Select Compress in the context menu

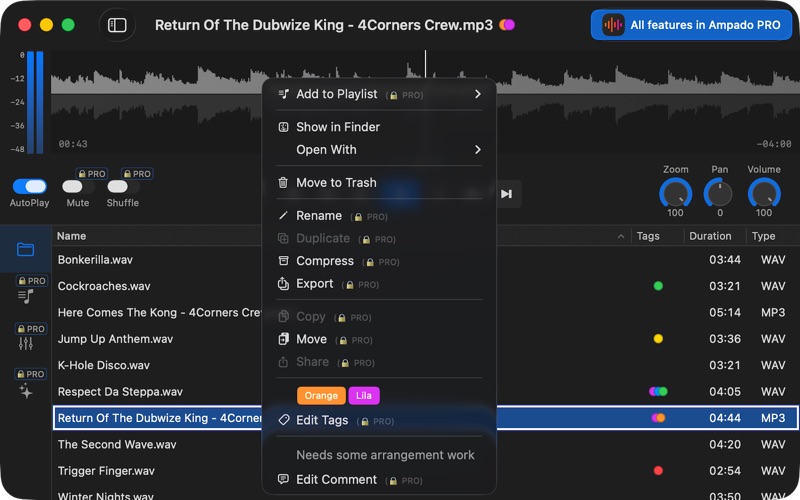(x=379, y=261)
